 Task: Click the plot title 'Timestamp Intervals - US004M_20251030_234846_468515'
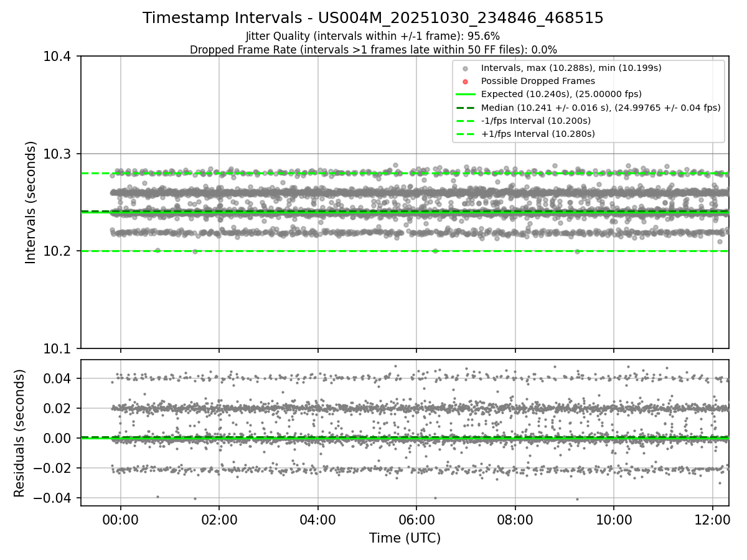pyautogui.click(x=373, y=18)
